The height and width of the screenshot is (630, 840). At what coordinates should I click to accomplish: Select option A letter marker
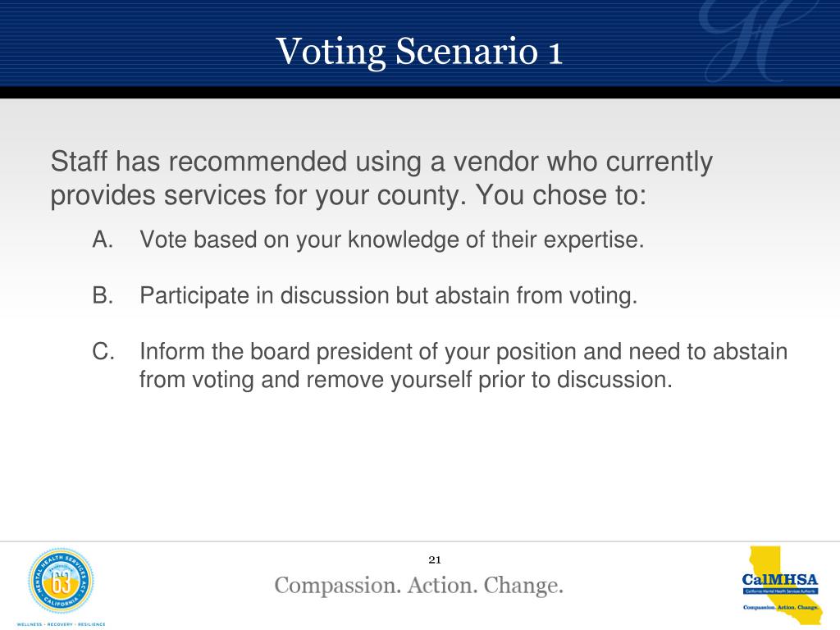(x=103, y=240)
